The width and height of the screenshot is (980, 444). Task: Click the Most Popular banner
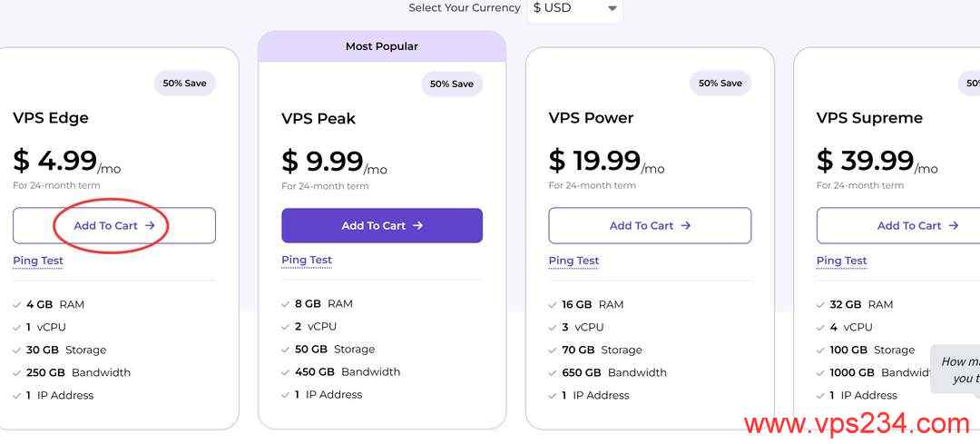382,46
